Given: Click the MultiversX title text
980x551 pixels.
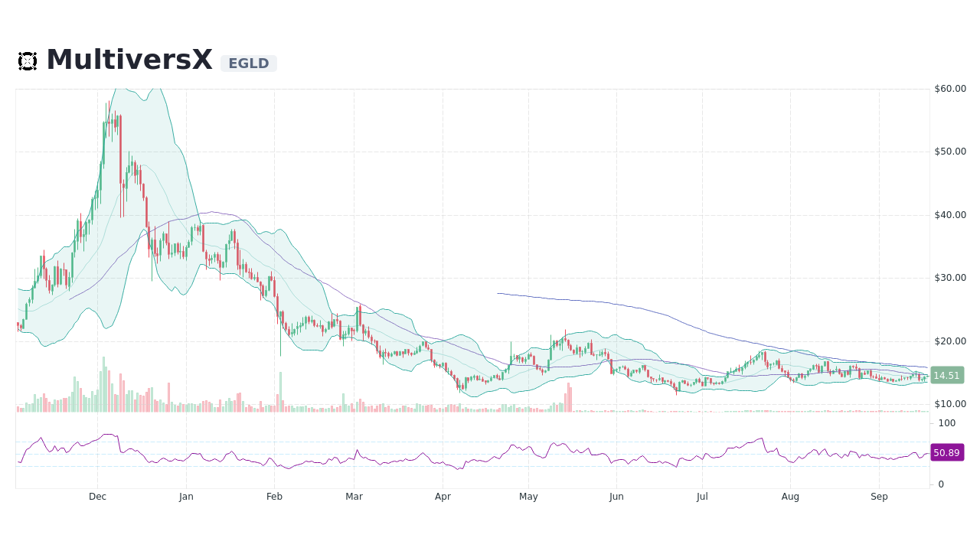Looking at the screenshot, I should [x=129, y=59].
